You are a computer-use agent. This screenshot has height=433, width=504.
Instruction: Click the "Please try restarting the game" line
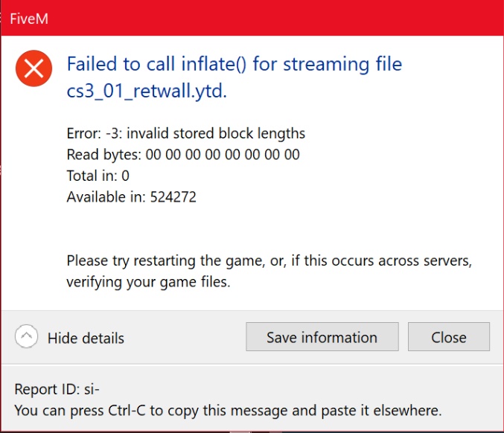pyautogui.click(x=186, y=261)
